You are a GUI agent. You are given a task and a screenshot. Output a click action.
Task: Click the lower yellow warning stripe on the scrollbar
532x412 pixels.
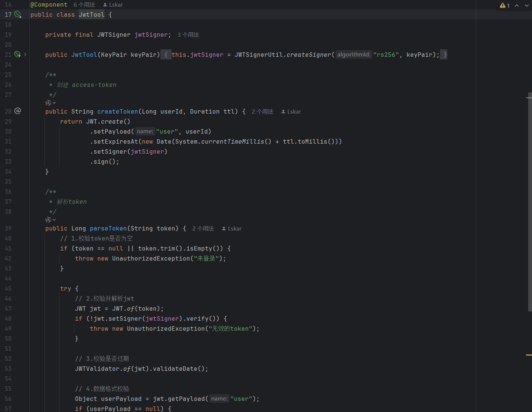click(x=529, y=355)
